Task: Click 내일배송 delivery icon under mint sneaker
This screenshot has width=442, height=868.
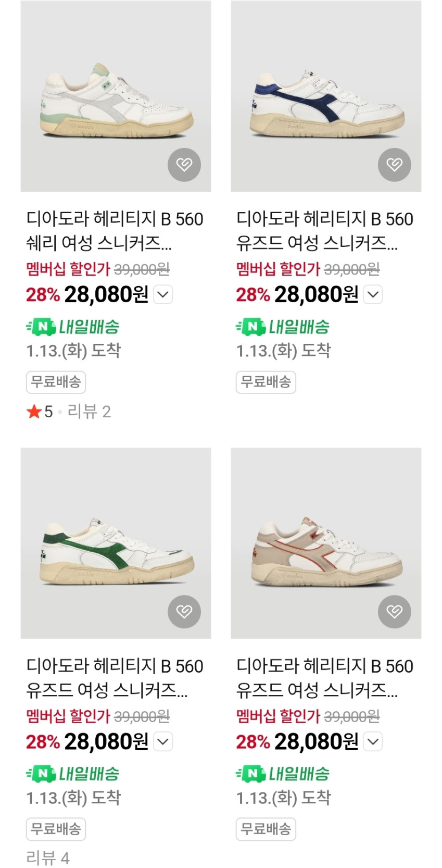Action: (73, 327)
